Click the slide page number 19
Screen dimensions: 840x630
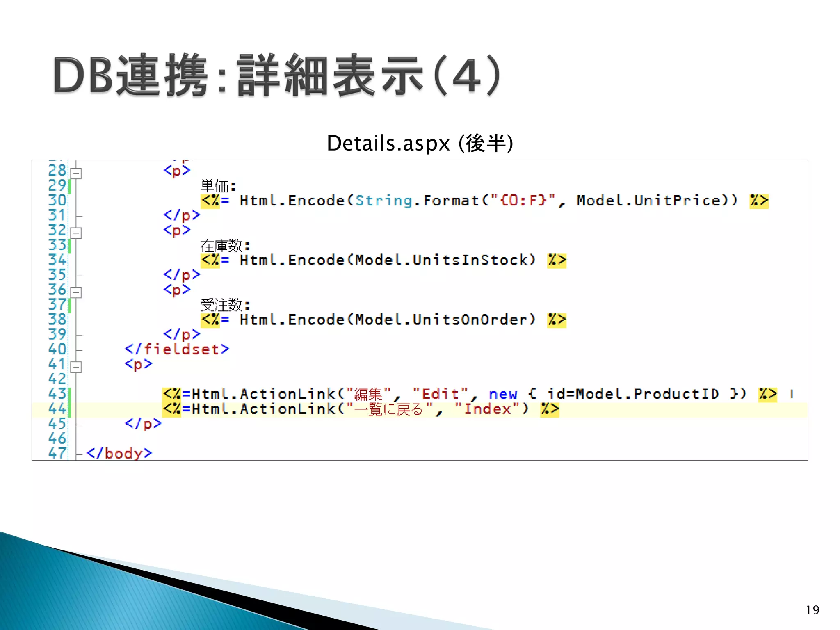tap(812, 610)
